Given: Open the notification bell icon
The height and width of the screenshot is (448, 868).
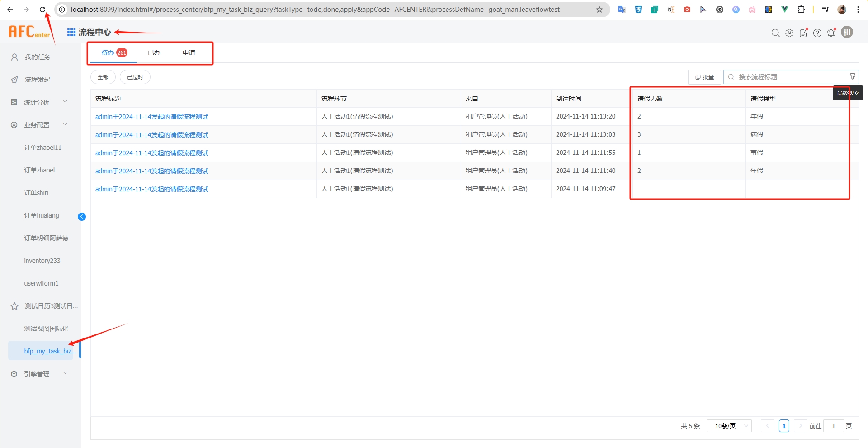Looking at the screenshot, I should (x=831, y=33).
